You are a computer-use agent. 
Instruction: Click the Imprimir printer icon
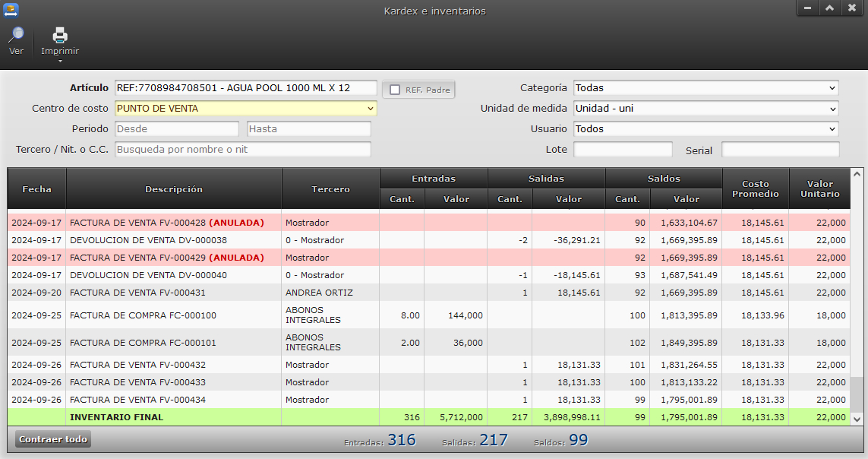pyautogui.click(x=60, y=35)
